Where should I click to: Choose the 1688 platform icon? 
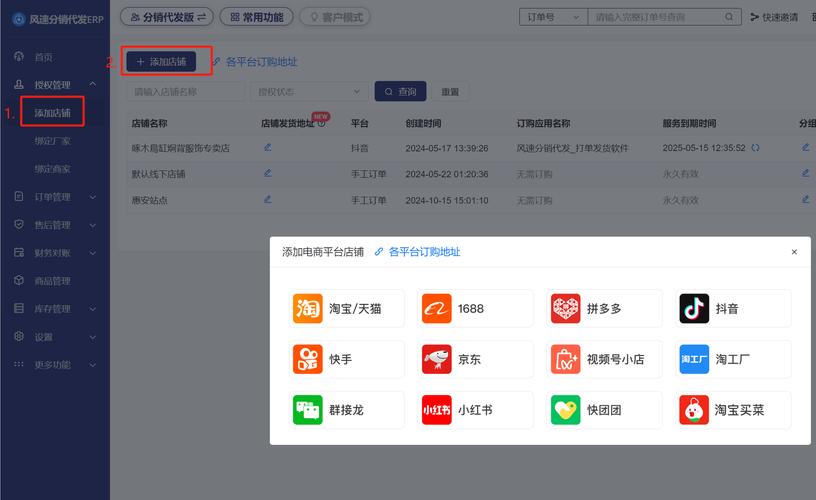click(x=437, y=309)
